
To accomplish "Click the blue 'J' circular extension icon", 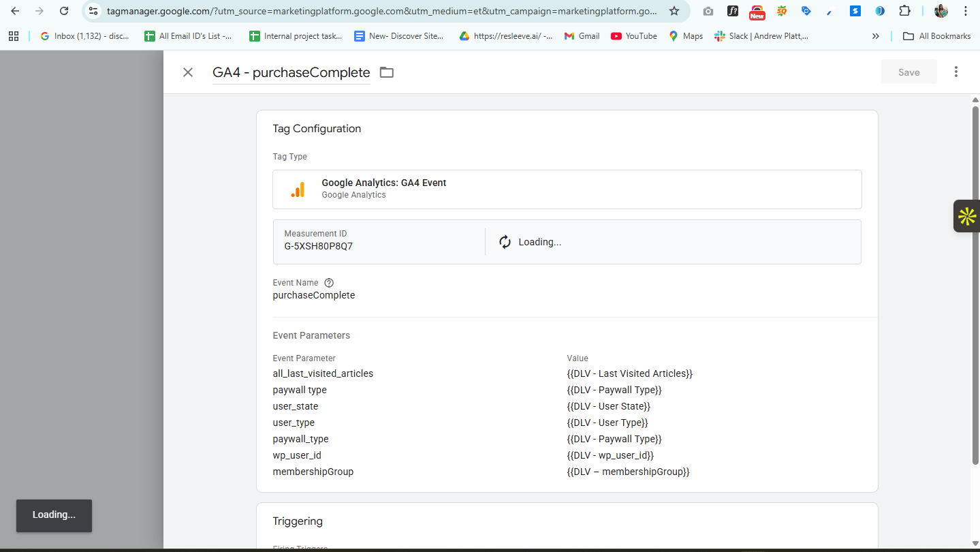I will (880, 11).
